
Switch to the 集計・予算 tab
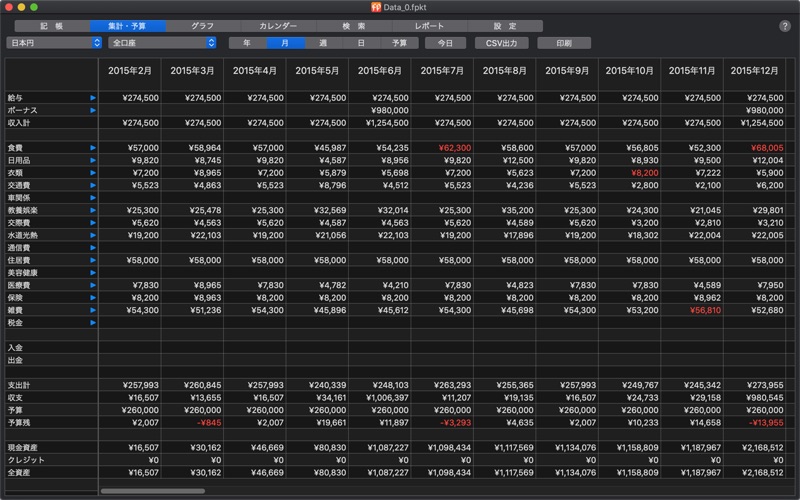(128, 26)
